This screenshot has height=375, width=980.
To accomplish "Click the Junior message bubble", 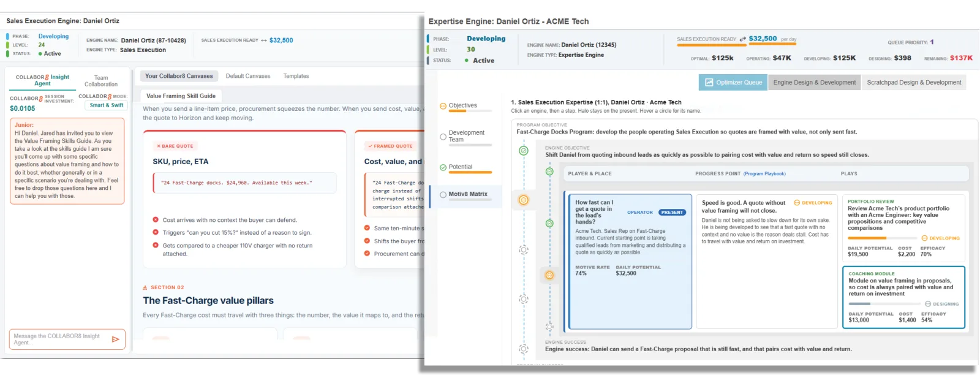I will tap(67, 161).
